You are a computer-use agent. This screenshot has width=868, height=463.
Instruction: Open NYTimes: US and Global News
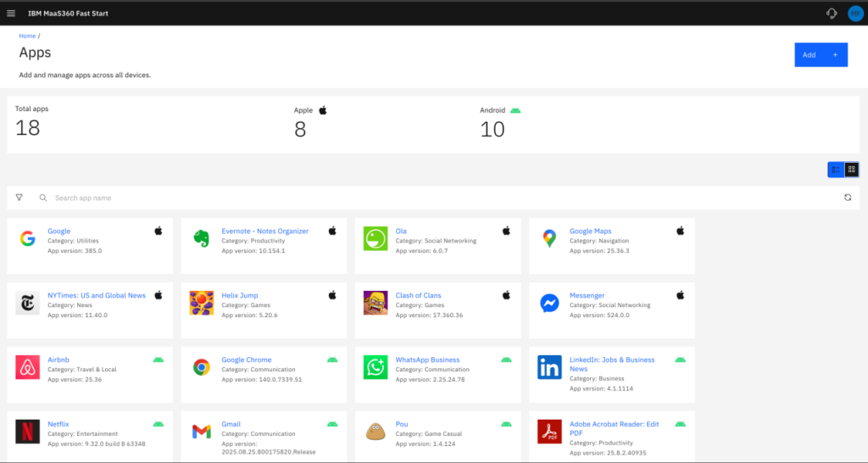pyautogui.click(x=97, y=295)
